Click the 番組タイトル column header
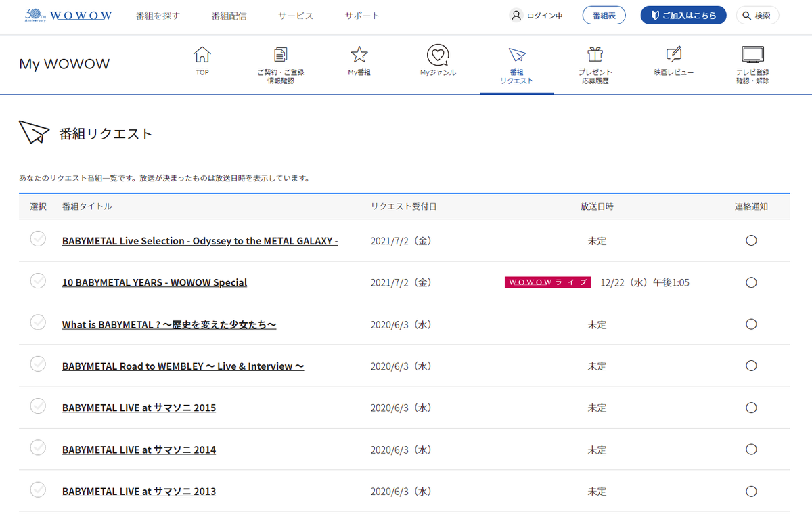 tap(87, 206)
